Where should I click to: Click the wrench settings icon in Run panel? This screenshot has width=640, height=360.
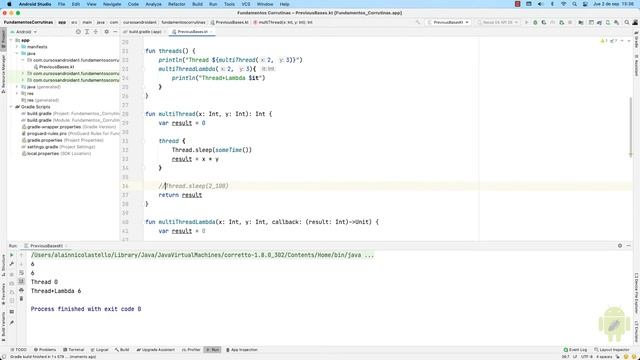click(x=11, y=264)
